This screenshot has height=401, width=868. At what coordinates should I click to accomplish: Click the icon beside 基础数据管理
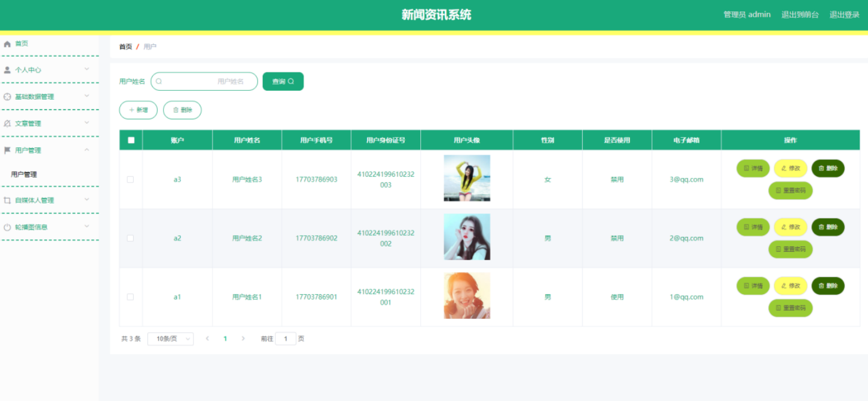tap(7, 97)
